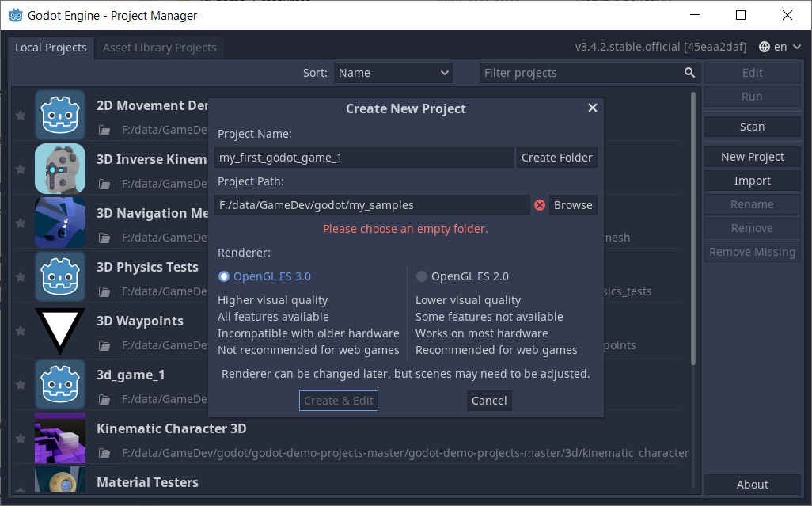Screen dimensions: 812x506
Task: Click the 3D Waypoints triangle thumbnail
Action: (x=60, y=330)
